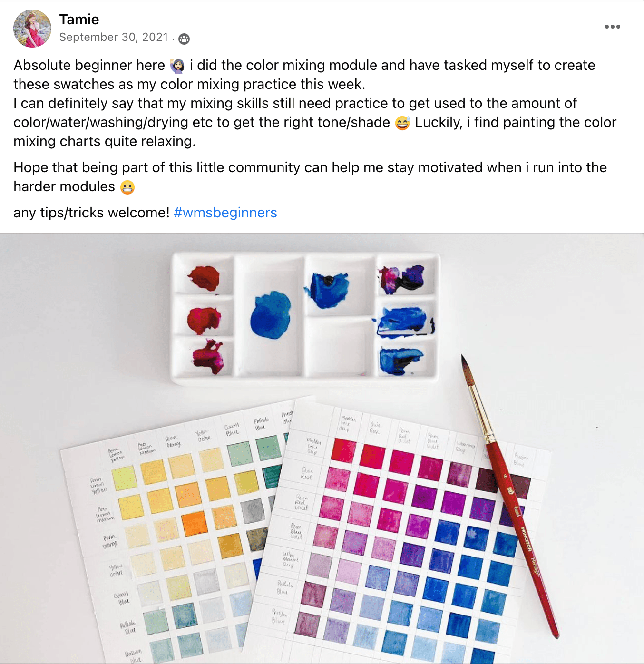
Task: Click the magenta paint well in palette
Action: click(x=208, y=357)
